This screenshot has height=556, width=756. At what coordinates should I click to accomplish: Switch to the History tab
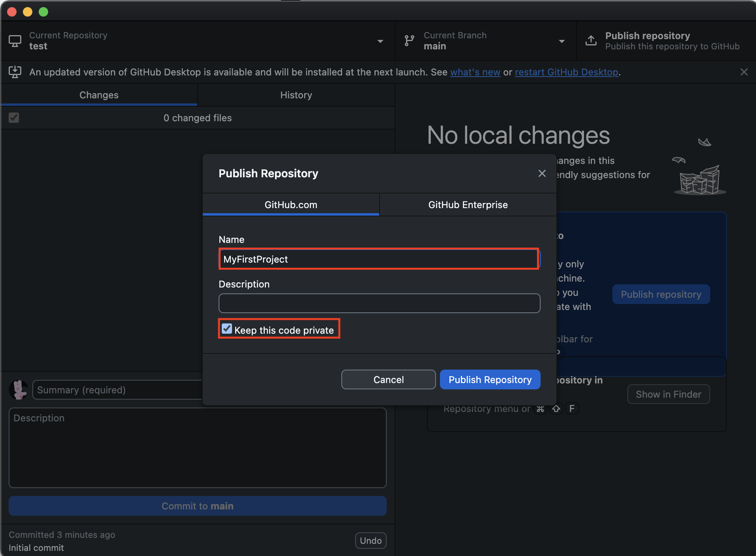(x=296, y=95)
